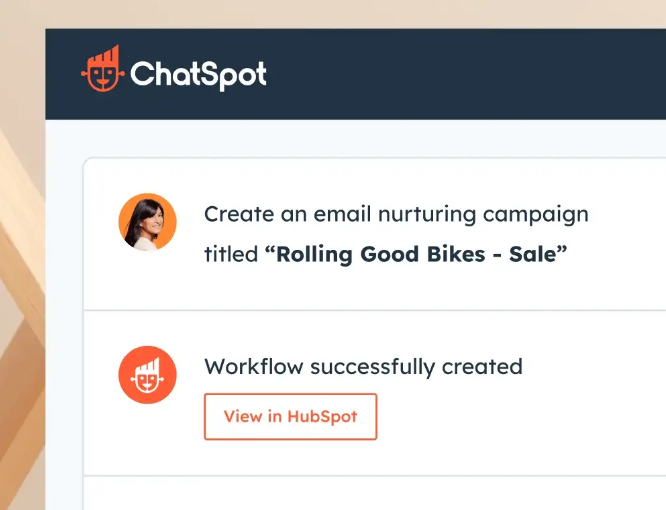
Task: Click the wooden decorative background at left
Action: (x=22, y=297)
